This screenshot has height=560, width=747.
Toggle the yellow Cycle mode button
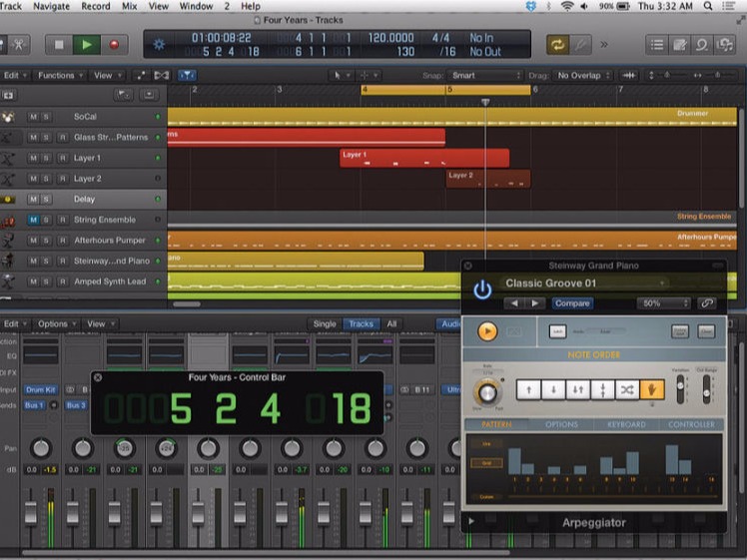557,45
